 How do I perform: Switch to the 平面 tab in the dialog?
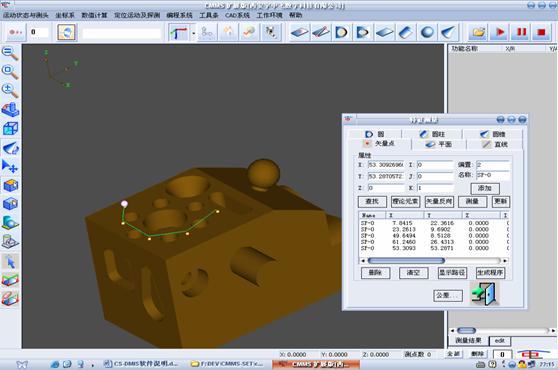(439, 144)
